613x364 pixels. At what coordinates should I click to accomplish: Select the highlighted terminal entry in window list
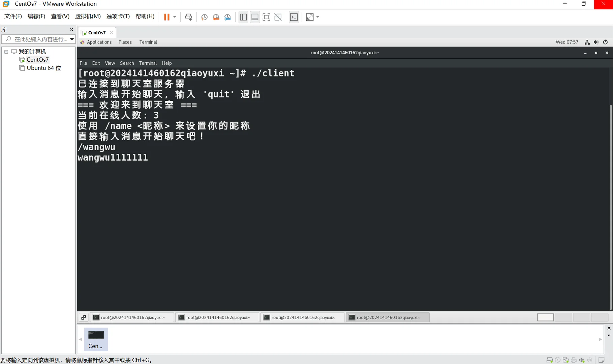click(x=388, y=317)
